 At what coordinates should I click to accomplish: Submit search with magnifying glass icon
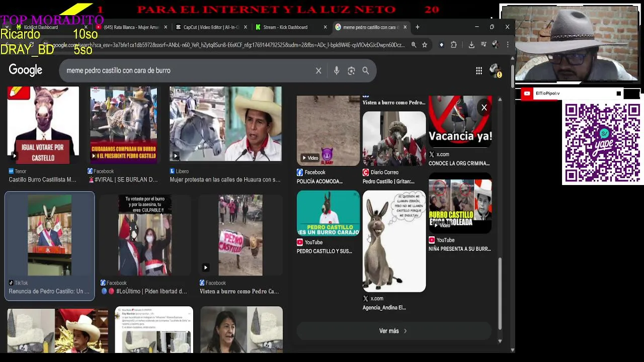click(366, 71)
